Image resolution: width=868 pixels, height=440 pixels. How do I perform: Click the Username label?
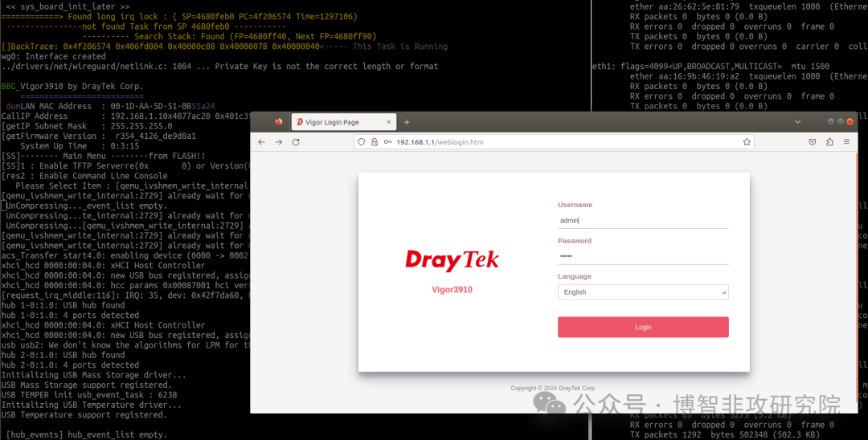(575, 205)
